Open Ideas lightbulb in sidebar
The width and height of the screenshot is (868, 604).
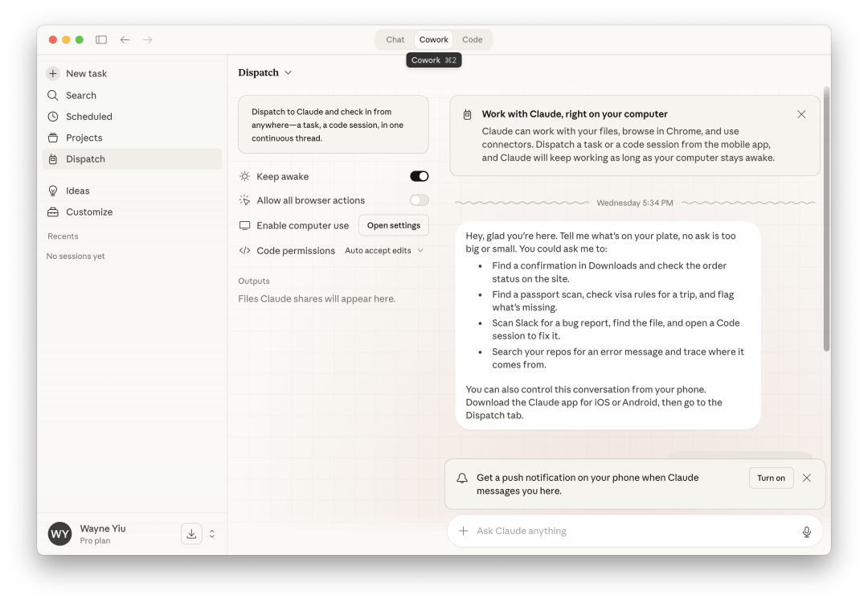[53, 191]
